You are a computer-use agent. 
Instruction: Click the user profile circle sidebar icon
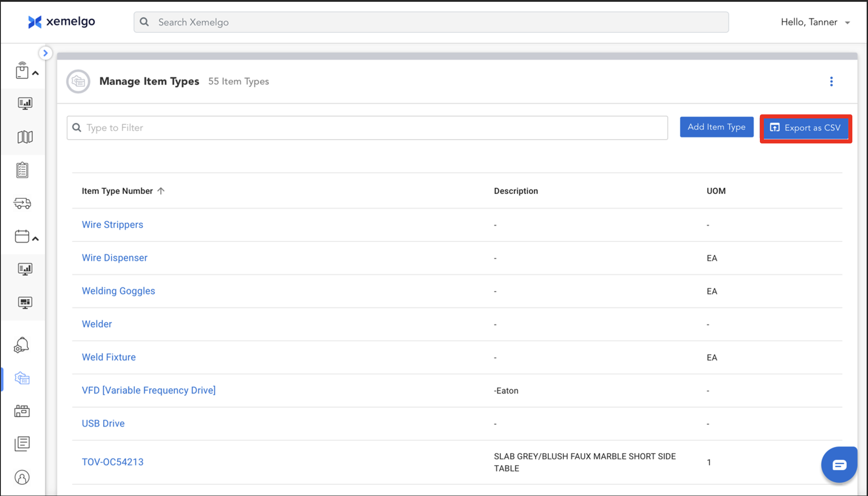click(22, 477)
